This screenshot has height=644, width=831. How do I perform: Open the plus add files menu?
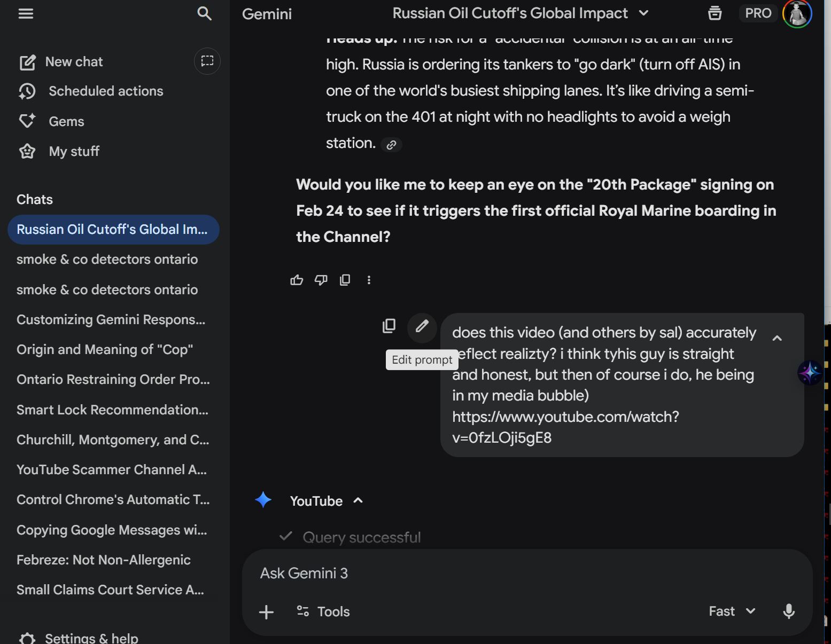tap(266, 612)
